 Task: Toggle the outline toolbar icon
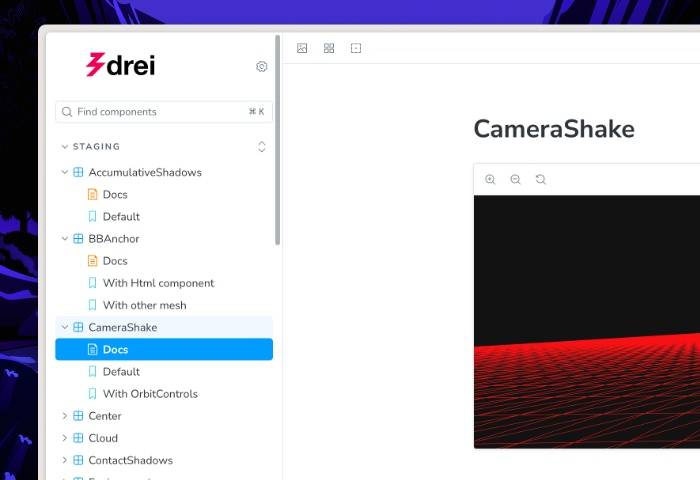pos(356,48)
